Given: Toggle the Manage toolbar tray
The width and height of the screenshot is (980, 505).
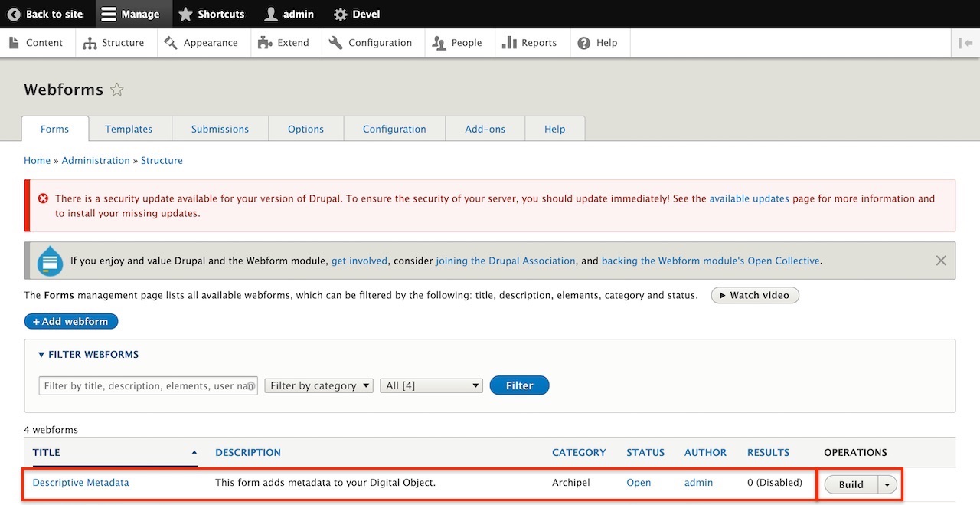Looking at the screenshot, I should [x=130, y=14].
